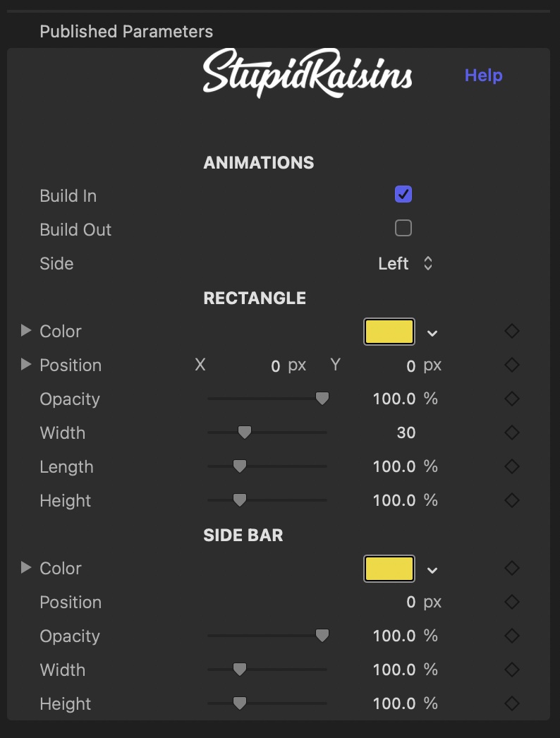Add keyframe for Rectangle Position
The image size is (560, 738).
pyautogui.click(x=511, y=365)
